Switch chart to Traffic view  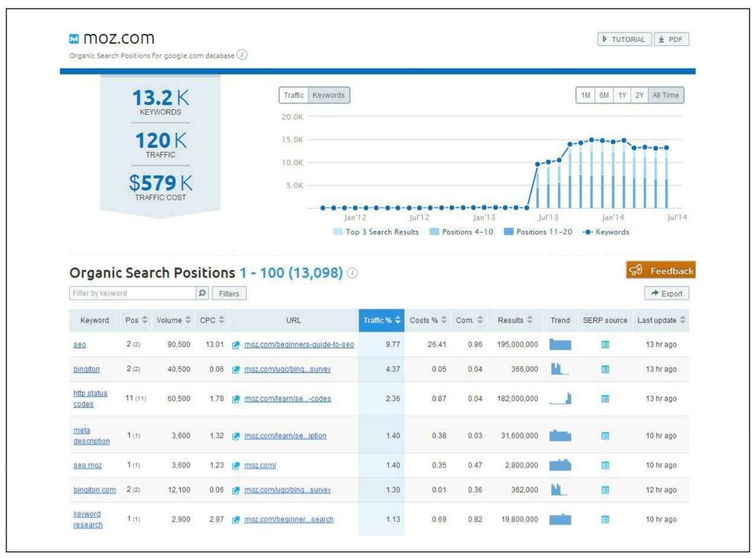(294, 95)
